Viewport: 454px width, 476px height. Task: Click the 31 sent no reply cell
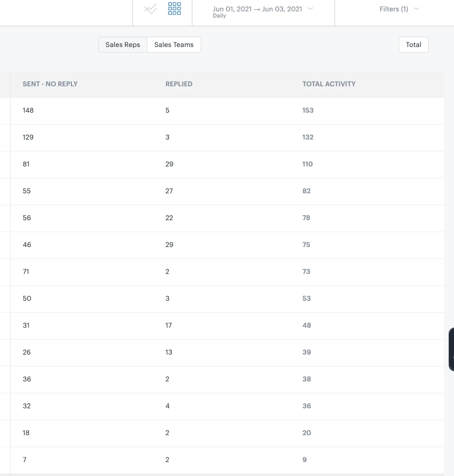click(x=26, y=326)
